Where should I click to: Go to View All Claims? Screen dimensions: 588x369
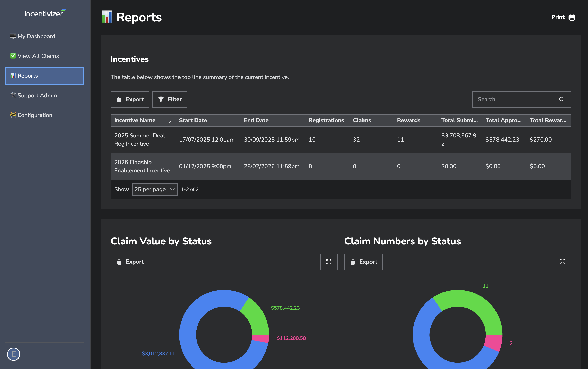(38, 56)
